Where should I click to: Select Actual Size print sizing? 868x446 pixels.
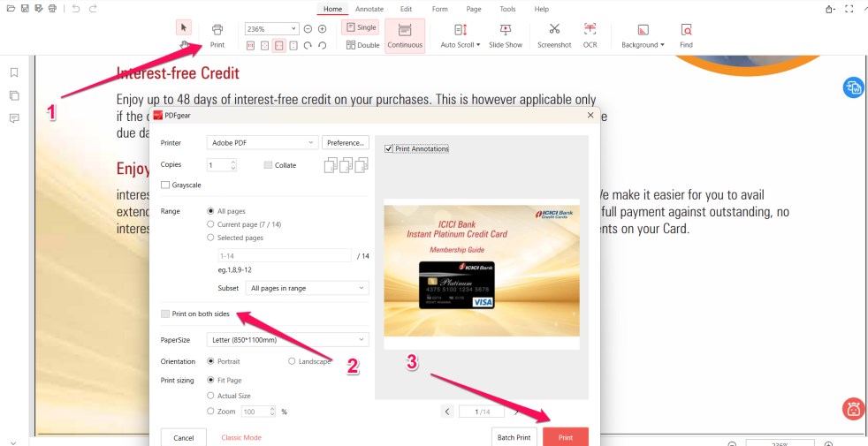coord(210,396)
